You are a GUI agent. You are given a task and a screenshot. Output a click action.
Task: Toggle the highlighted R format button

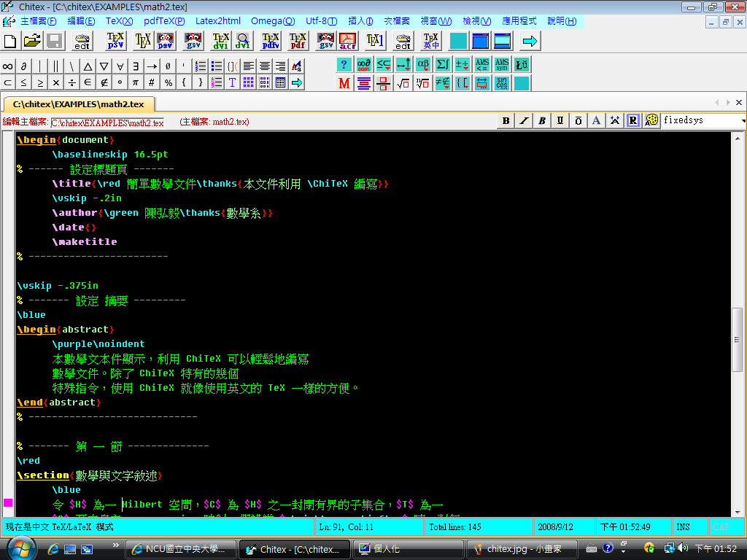(x=632, y=120)
